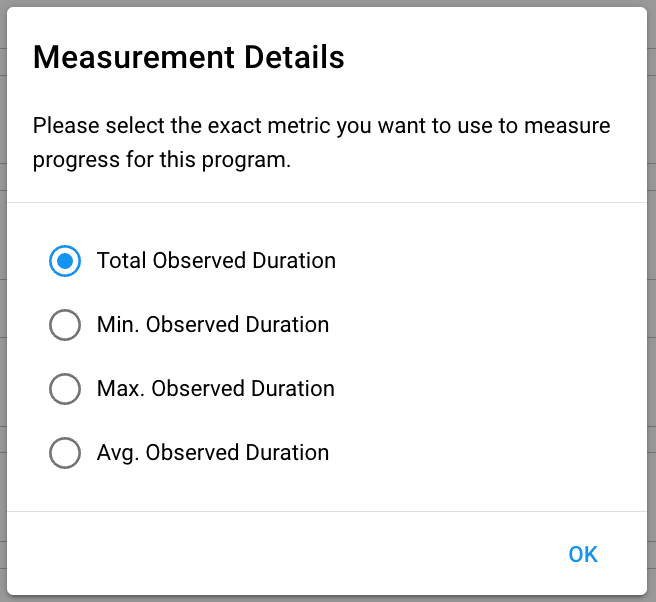Click the word "Details" in the title
Viewport: 656px width, 602px height.
[x=294, y=57]
